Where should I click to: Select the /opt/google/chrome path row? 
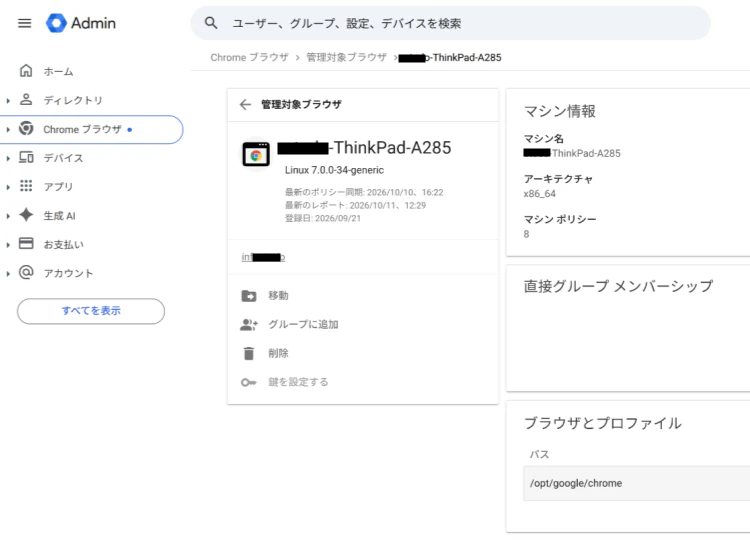pyautogui.click(x=637, y=484)
